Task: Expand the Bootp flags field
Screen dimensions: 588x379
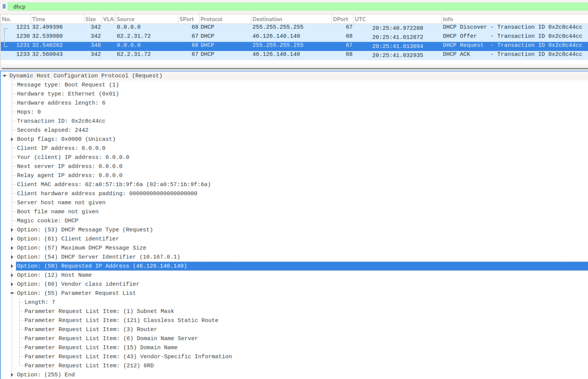Action: pos(12,139)
